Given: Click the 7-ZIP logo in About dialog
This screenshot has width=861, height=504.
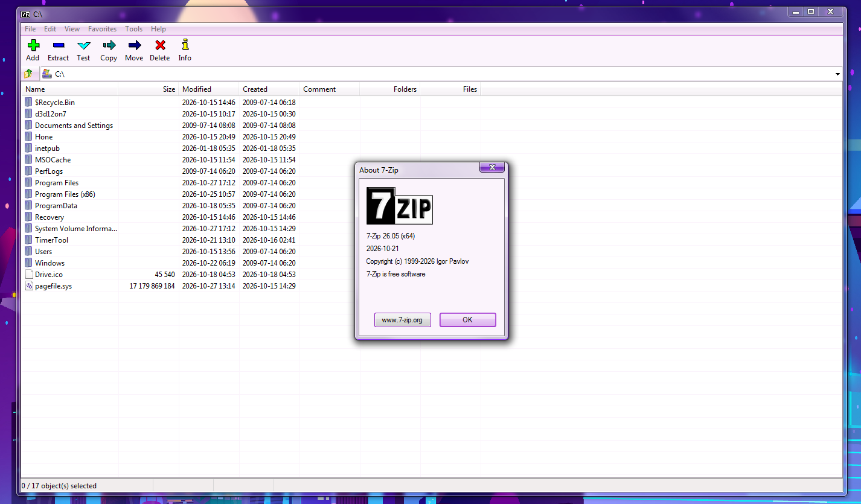Looking at the screenshot, I should pyautogui.click(x=400, y=206).
